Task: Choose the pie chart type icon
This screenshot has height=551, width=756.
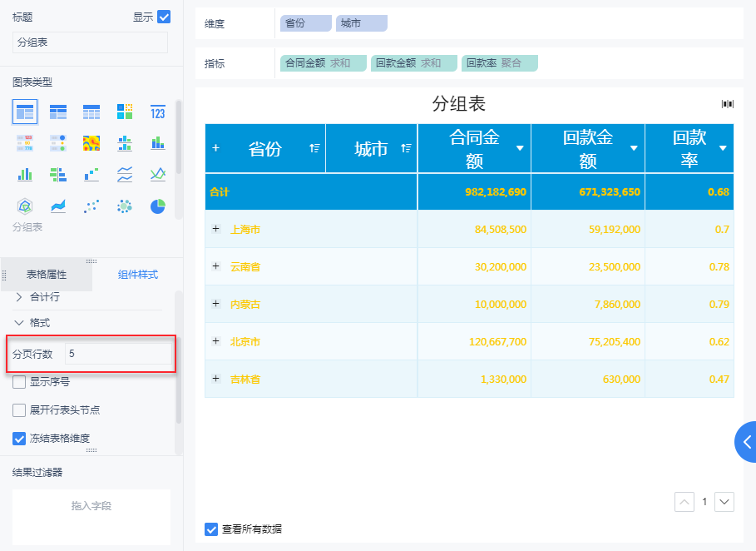Action: coord(158,206)
